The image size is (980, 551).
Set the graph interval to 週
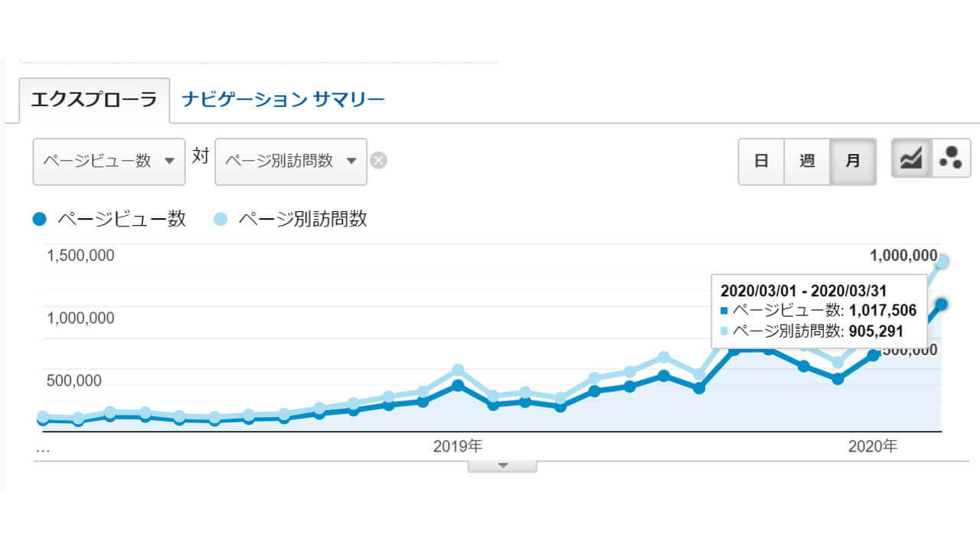pyautogui.click(x=807, y=161)
